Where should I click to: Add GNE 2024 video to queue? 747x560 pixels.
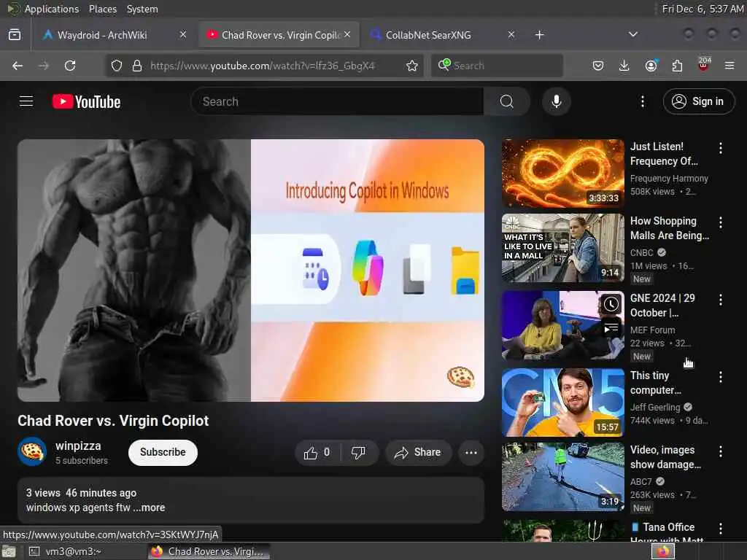[611, 328]
